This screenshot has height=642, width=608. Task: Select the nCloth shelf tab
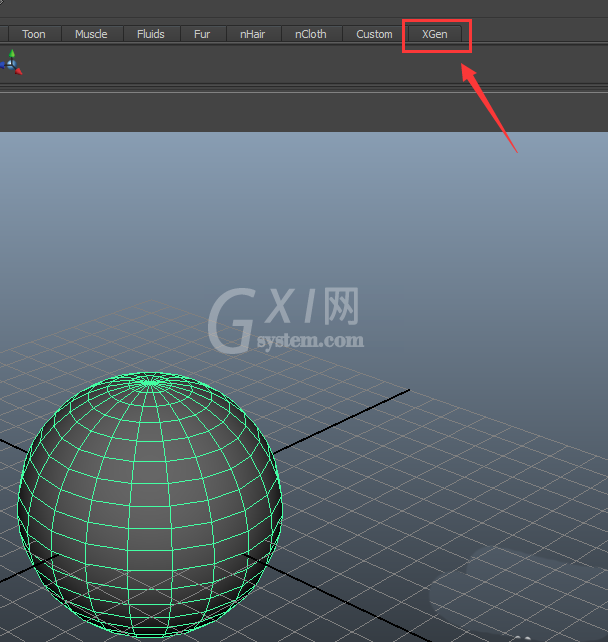[311, 34]
